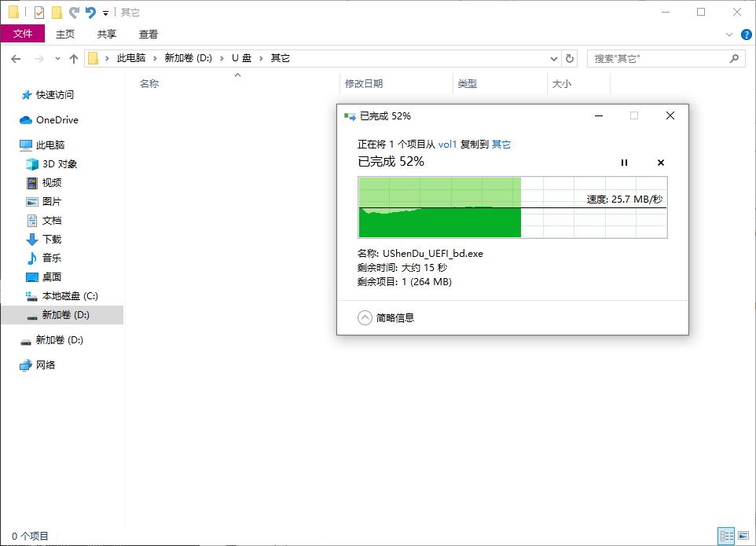Viewport: 756px width, 546px height.
Task: Click the Redo arrow icon
Action: click(72, 11)
